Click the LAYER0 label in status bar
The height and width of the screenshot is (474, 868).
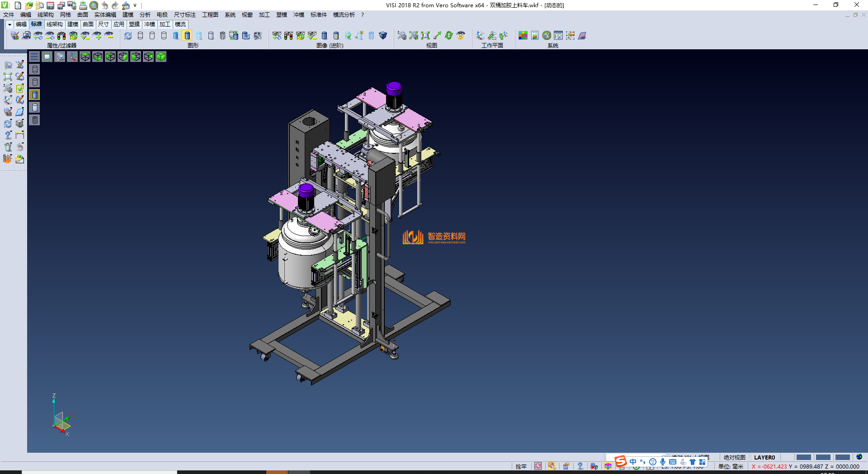[764, 457]
